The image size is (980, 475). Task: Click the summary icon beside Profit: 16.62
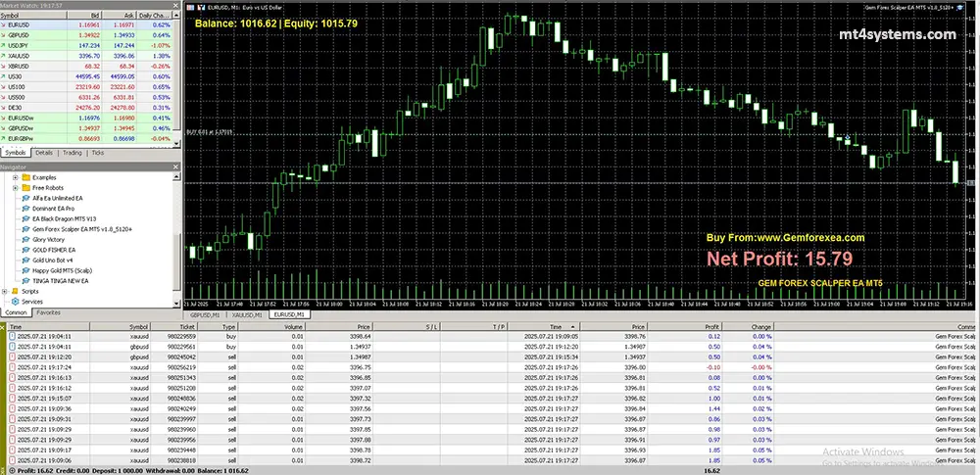pyautogui.click(x=13, y=471)
